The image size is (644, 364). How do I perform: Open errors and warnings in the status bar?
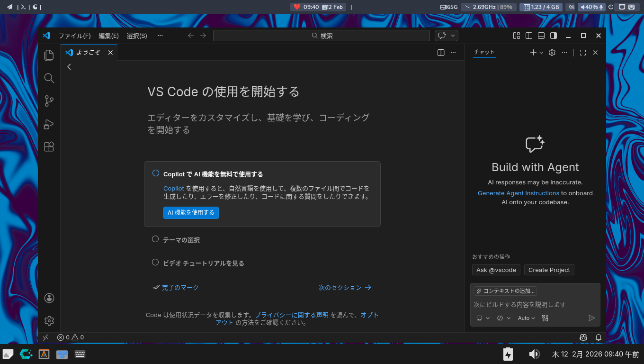[71, 337]
